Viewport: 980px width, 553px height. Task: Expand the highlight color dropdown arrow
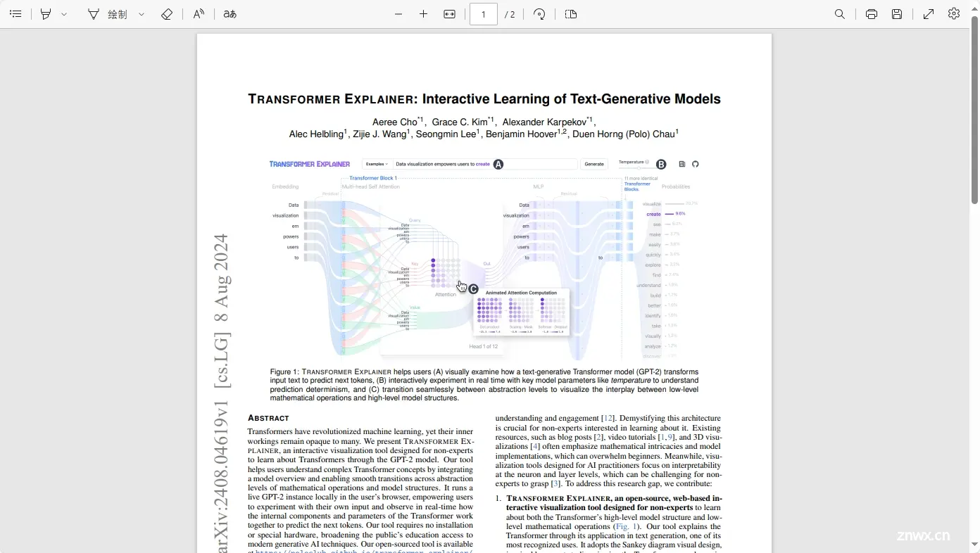tap(64, 14)
